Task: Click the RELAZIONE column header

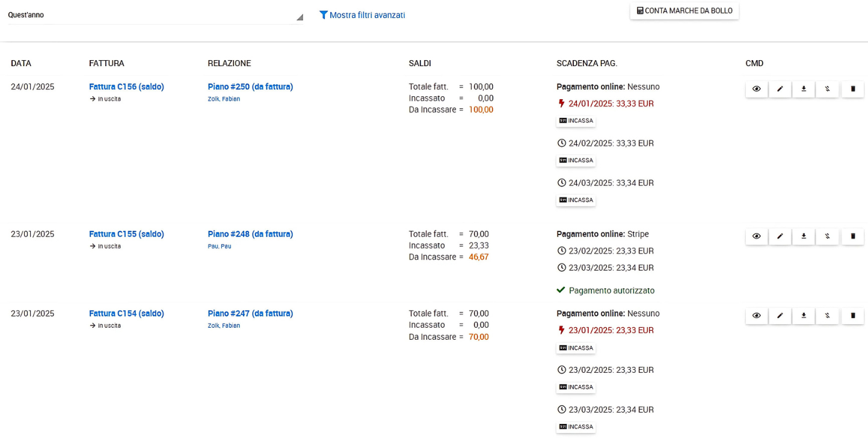Action: coord(229,63)
